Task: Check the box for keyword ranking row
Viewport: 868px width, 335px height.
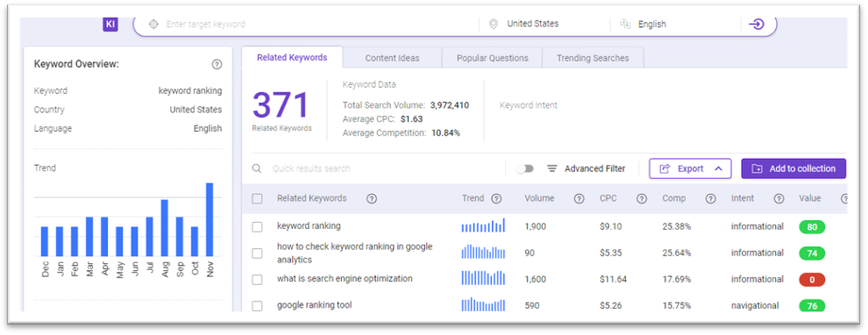Action: [x=257, y=227]
